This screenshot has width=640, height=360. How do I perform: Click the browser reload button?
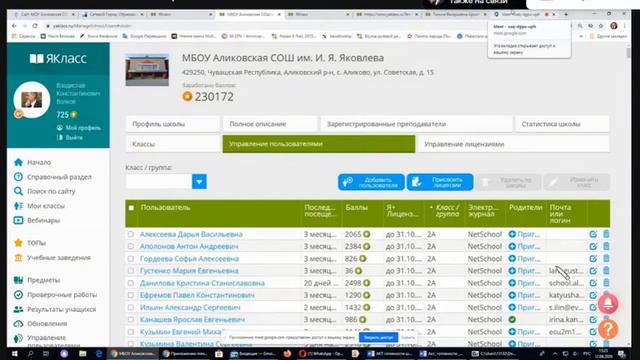tap(35, 26)
